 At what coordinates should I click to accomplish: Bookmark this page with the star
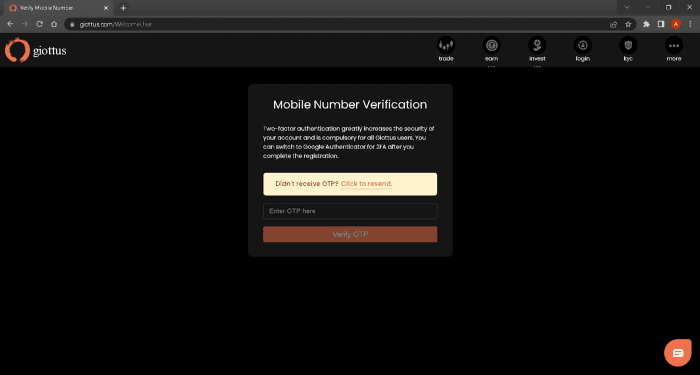click(628, 24)
